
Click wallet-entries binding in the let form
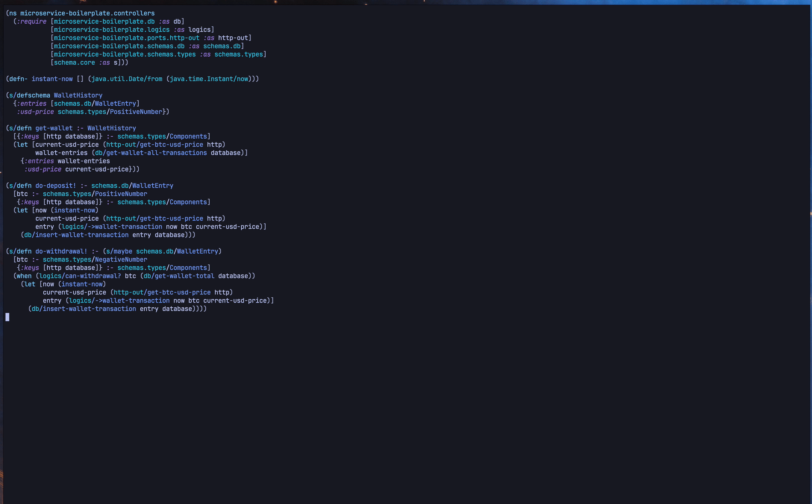point(61,153)
